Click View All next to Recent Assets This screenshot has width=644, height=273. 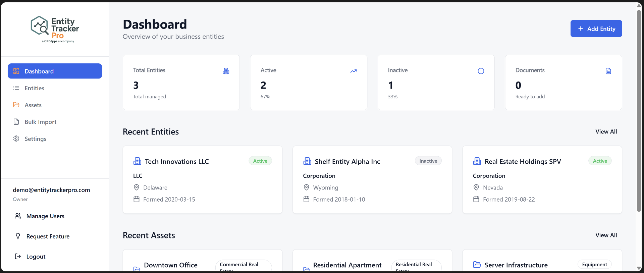[606, 235]
